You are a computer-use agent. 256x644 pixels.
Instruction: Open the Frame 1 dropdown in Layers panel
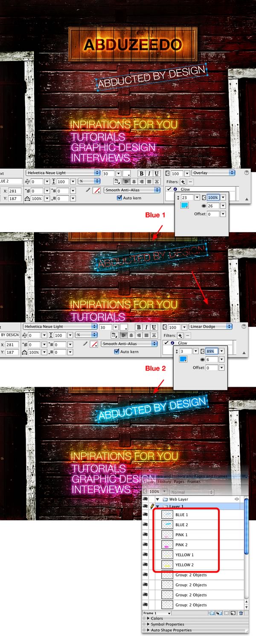coord(157,613)
